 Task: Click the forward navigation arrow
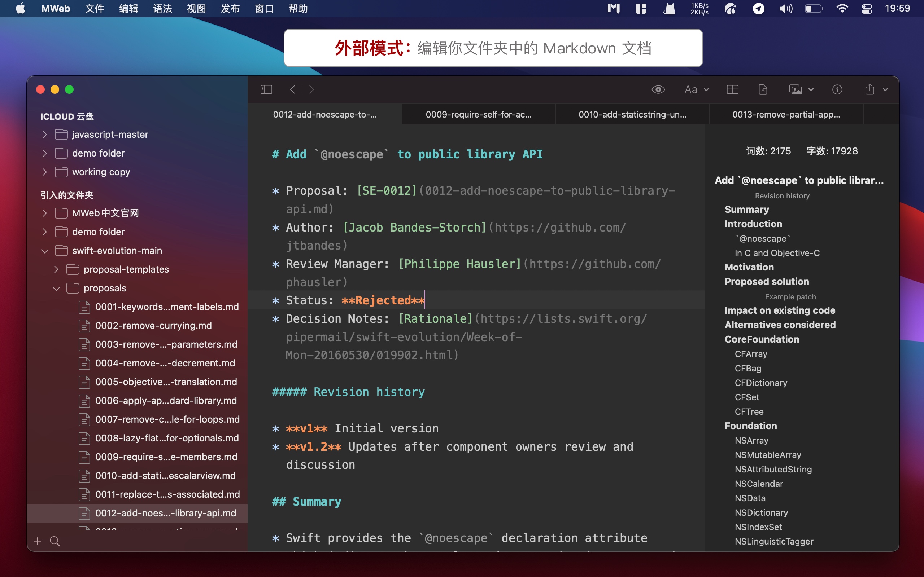coord(311,90)
